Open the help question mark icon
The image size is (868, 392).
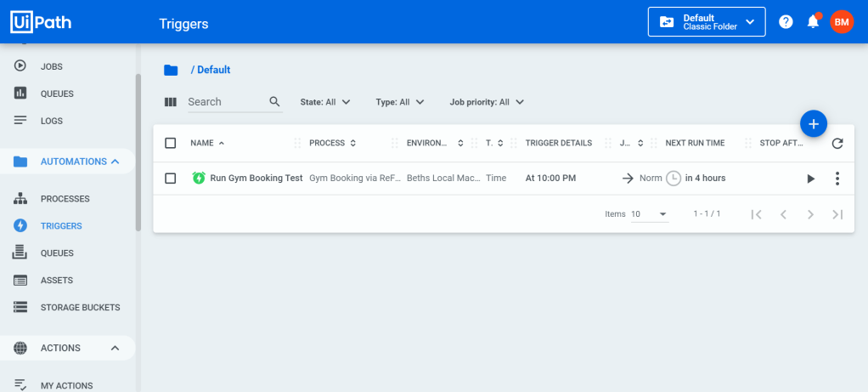[786, 22]
